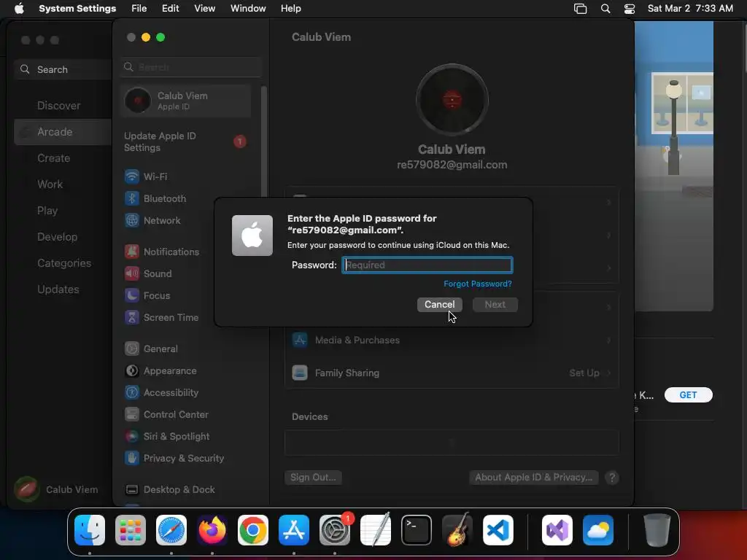This screenshot has width=747, height=560.
Task: Open TextEdit from the Dock
Action: pyautogui.click(x=376, y=530)
